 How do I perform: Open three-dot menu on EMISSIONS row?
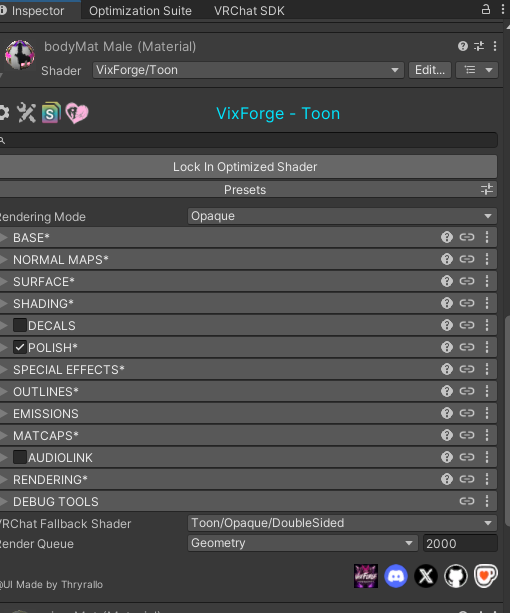click(487, 413)
